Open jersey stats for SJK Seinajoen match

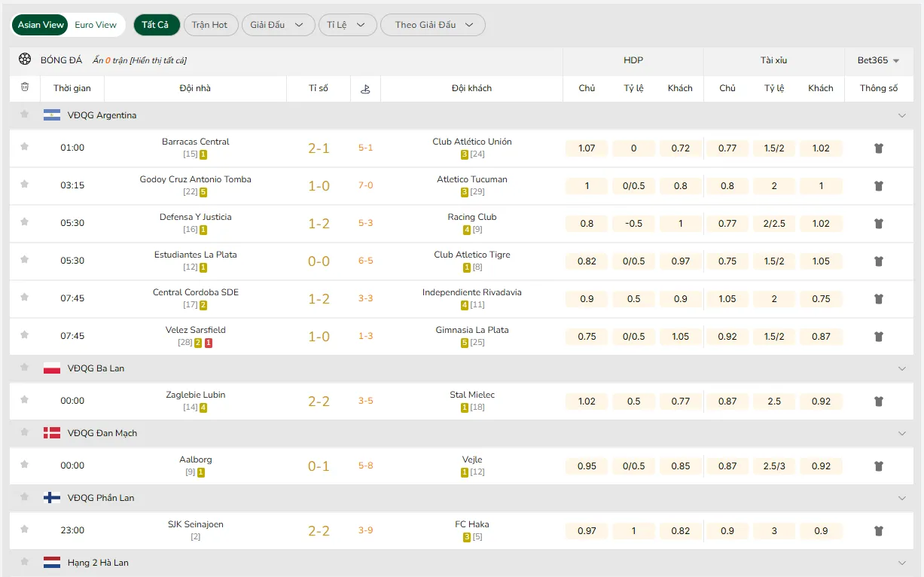coord(879,531)
